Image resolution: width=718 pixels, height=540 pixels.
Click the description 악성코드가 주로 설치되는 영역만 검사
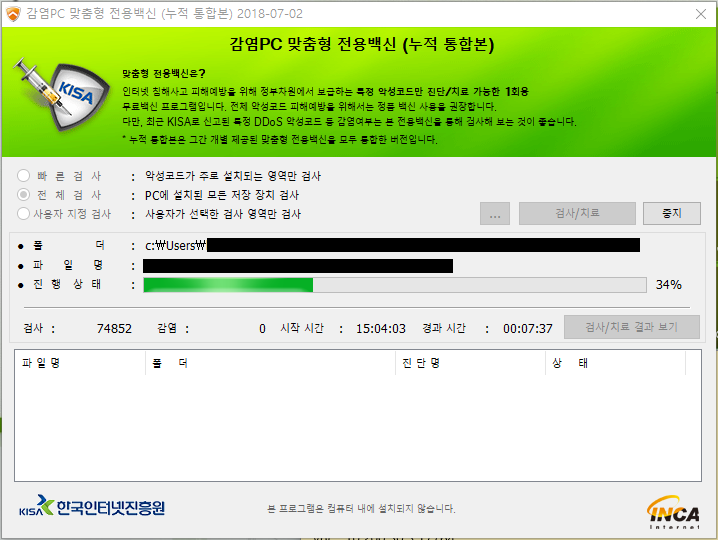click(x=233, y=176)
